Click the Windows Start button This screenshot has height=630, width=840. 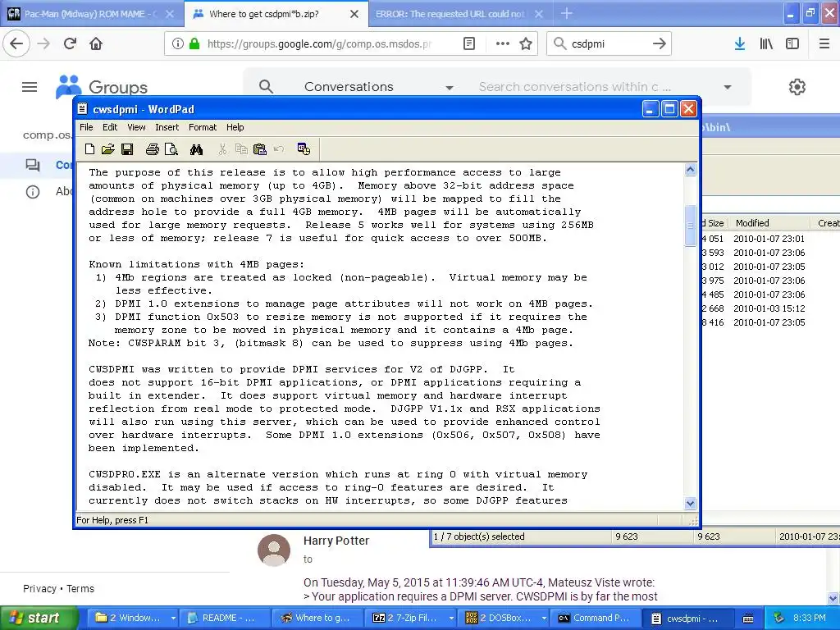(x=38, y=618)
